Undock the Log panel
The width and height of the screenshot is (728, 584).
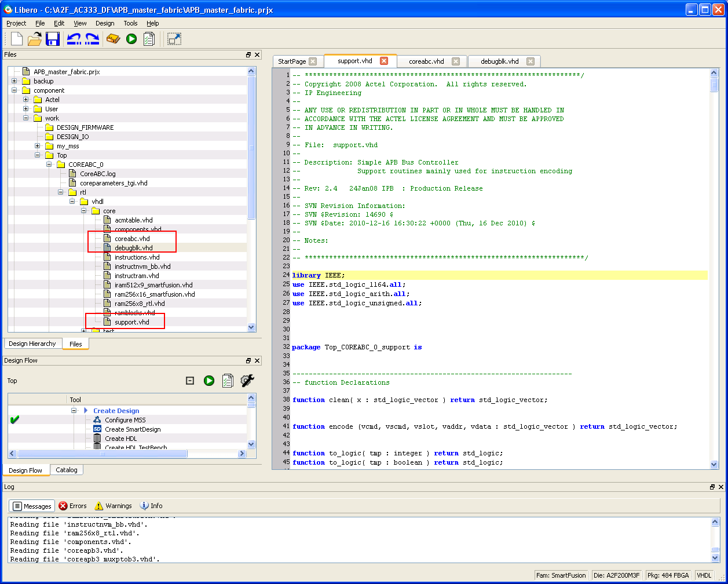point(712,487)
